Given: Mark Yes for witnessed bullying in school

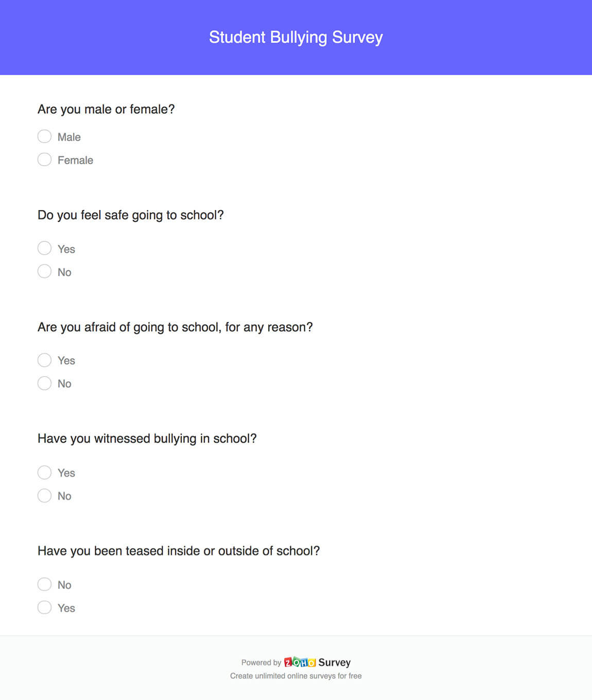Looking at the screenshot, I should pos(45,472).
